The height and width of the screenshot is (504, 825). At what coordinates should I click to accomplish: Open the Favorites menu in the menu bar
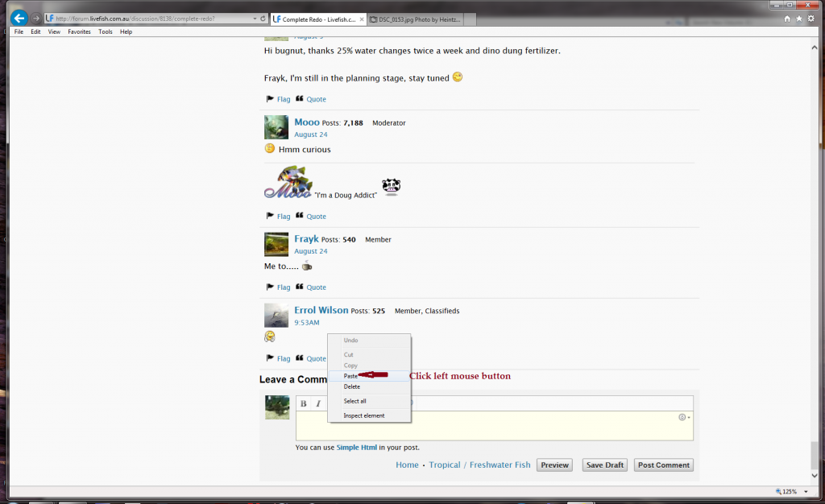click(79, 31)
